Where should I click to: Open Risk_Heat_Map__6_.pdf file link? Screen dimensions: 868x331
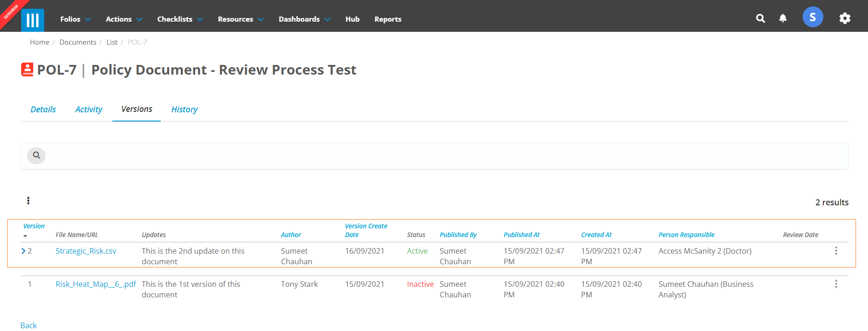[x=96, y=284]
